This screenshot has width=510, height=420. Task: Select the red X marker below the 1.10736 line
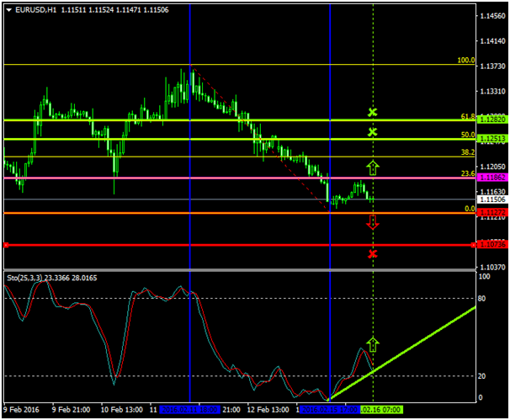pos(373,254)
